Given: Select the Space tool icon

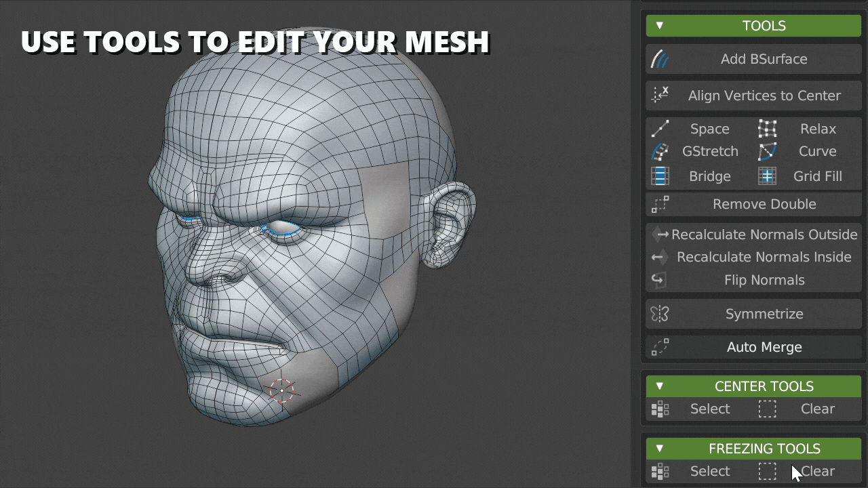Looking at the screenshot, I should coord(660,129).
